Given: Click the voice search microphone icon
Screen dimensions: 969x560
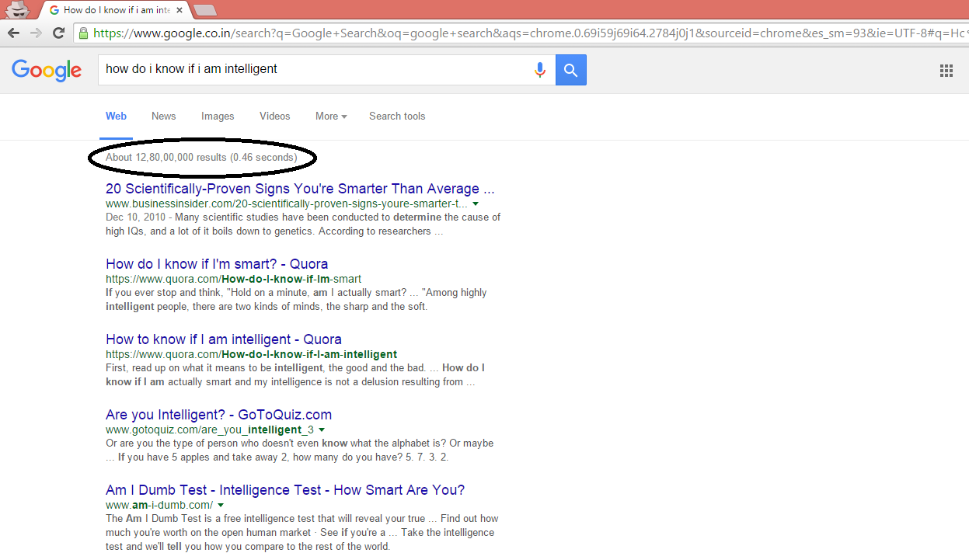Looking at the screenshot, I should pos(540,70).
